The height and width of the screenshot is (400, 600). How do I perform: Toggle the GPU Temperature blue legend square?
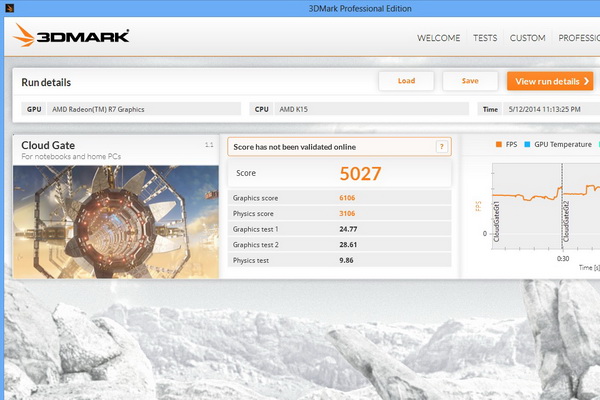point(527,144)
